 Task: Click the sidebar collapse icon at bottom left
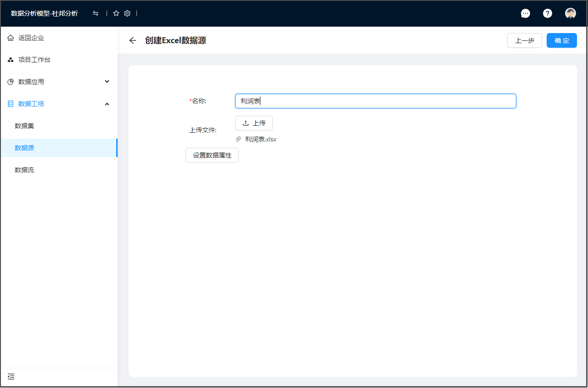pyautogui.click(x=11, y=377)
